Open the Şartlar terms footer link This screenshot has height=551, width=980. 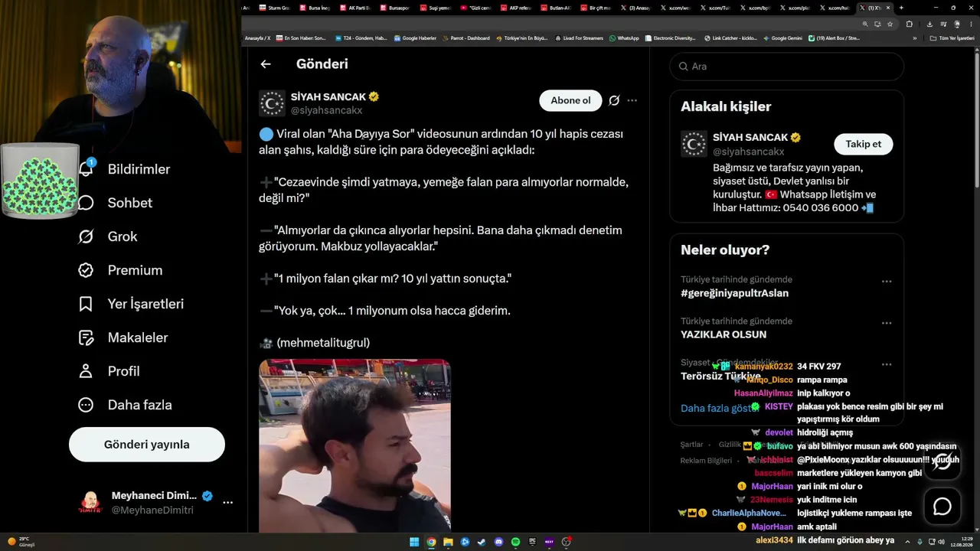click(692, 445)
